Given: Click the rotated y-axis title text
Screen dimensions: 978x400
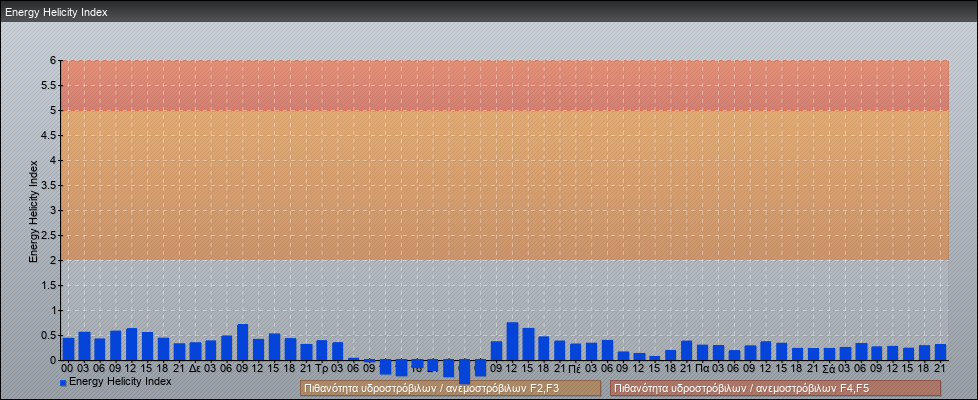Looking at the screenshot, I should click(x=33, y=210).
